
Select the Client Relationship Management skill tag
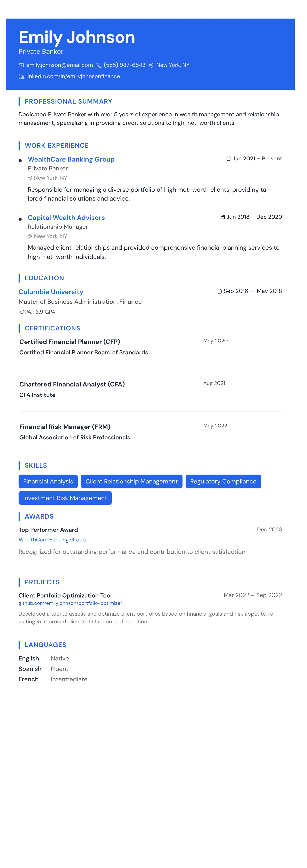click(131, 482)
